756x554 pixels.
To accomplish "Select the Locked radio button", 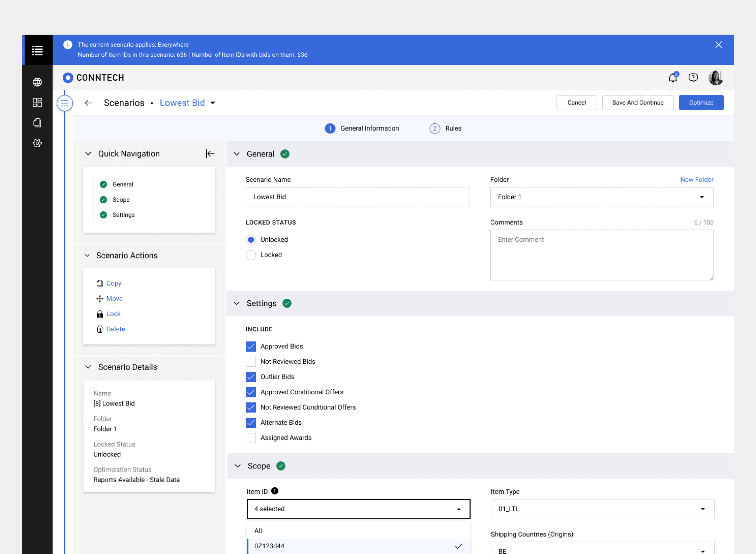I will (251, 255).
